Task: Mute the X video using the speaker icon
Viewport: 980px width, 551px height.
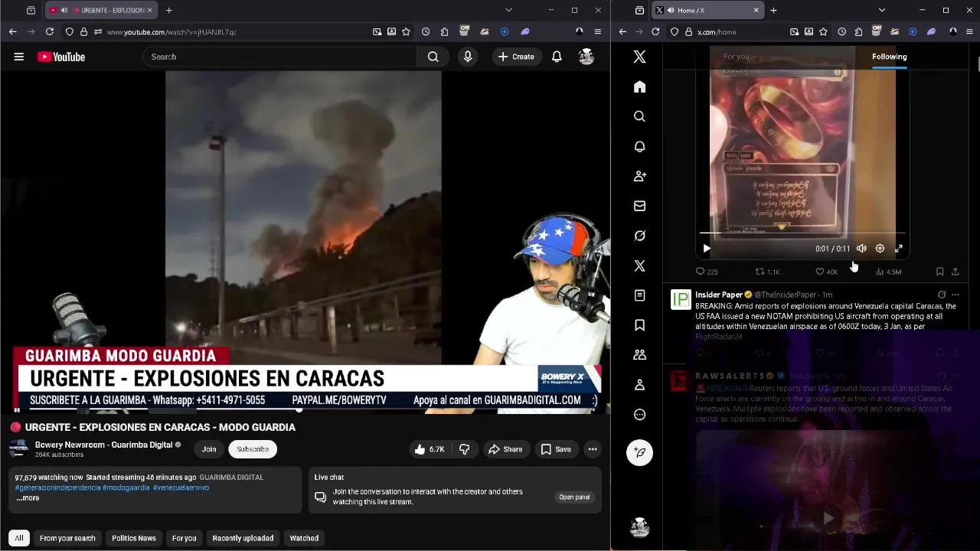Action: tap(861, 249)
